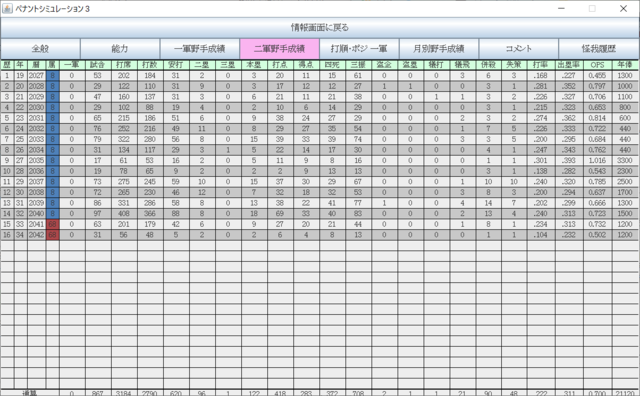The height and width of the screenshot is (396, 640).
Task: Click the 試合 column header
Action: [98, 65]
